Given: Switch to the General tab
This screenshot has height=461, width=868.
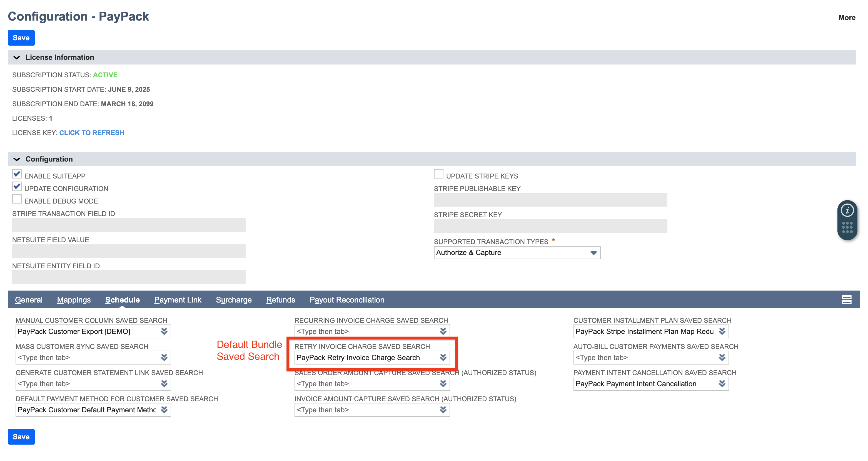Looking at the screenshot, I should coord(29,300).
